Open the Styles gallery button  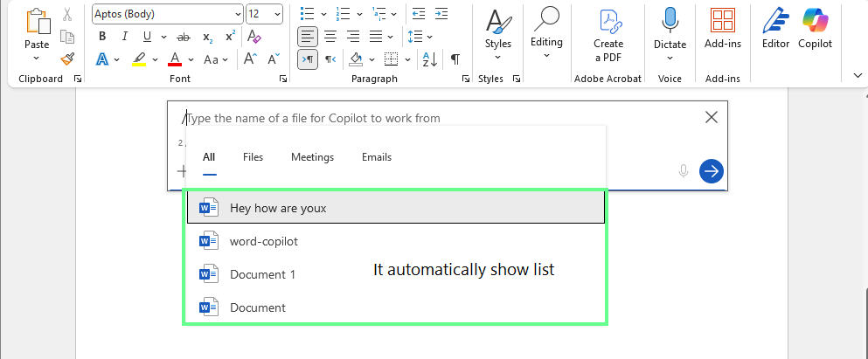pyautogui.click(x=498, y=34)
